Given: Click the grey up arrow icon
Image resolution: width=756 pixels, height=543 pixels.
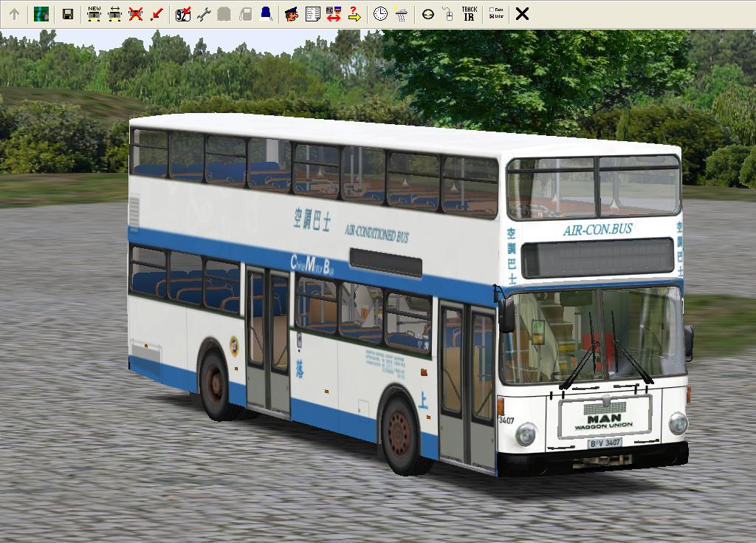Looking at the screenshot, I should 15,14.
